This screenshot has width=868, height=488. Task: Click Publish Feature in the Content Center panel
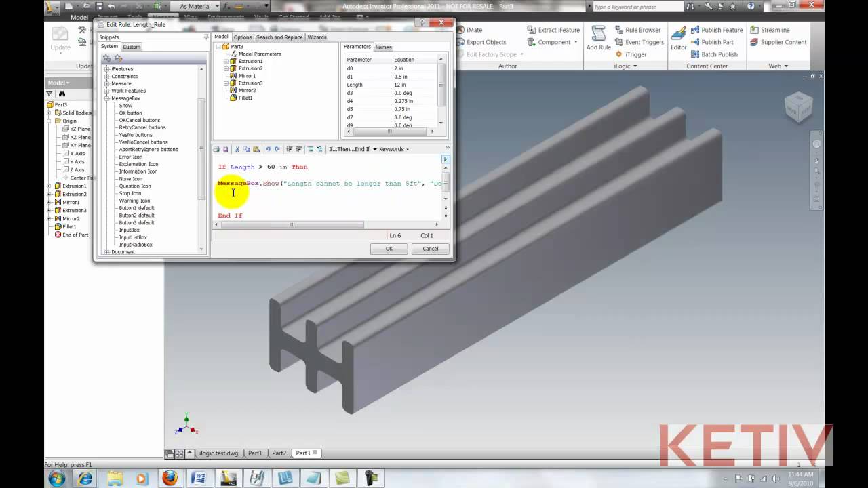pos(716,30)
